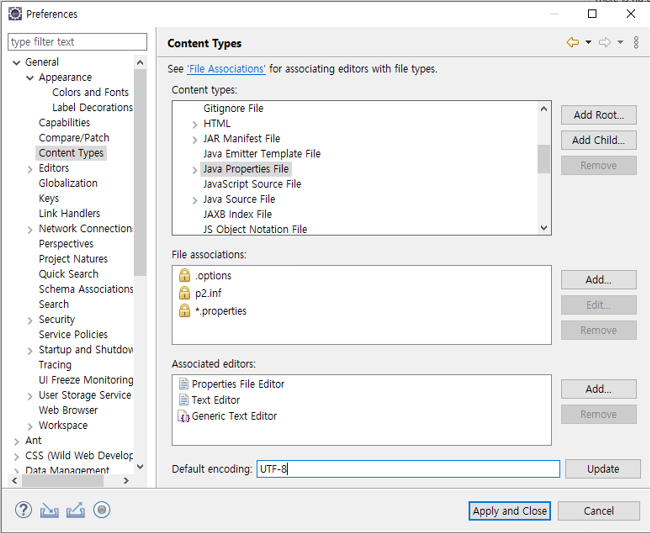Click the Back navigation arrow icon
Screen dimensions: 650x533
[x=573, y=42]
